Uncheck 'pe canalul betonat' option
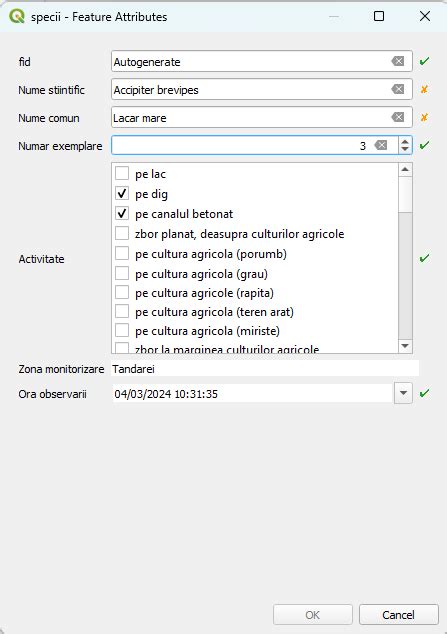This screenshot has width=447, height=634. 122,213
